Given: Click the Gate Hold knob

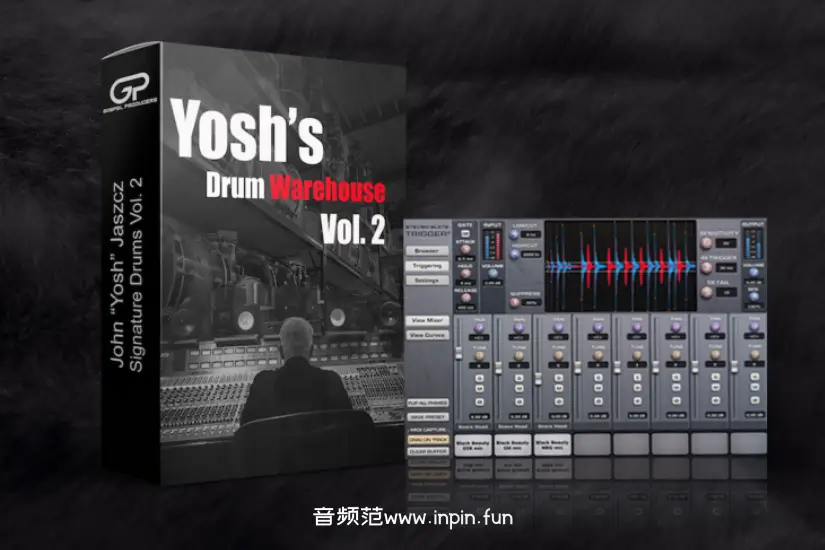Looking at the screenshot, I should coord(465,273).
